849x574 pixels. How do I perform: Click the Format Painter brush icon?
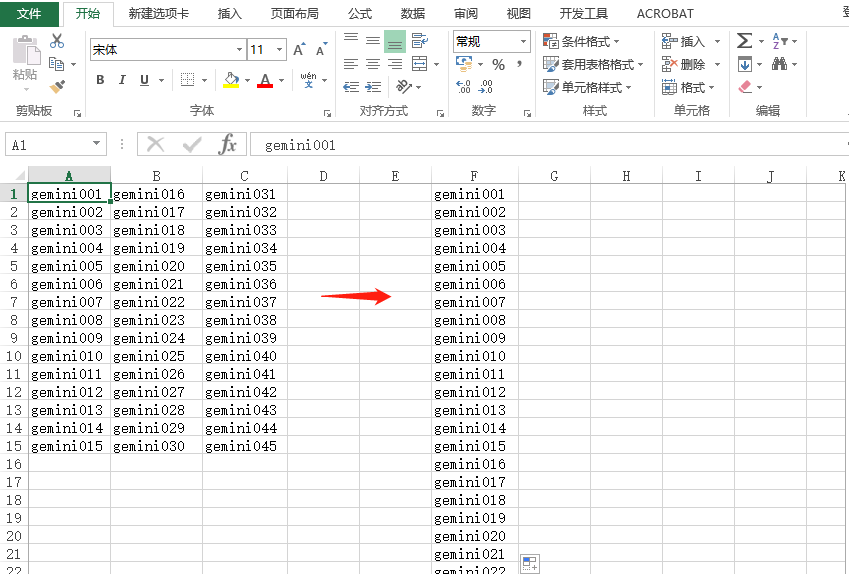[57, 87]
